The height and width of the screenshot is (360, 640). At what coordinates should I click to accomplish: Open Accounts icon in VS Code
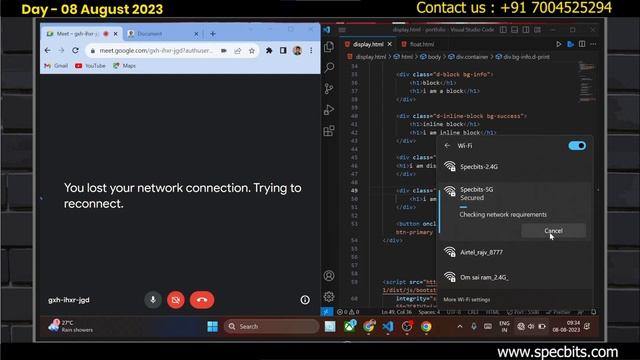[x=329, y=276]
